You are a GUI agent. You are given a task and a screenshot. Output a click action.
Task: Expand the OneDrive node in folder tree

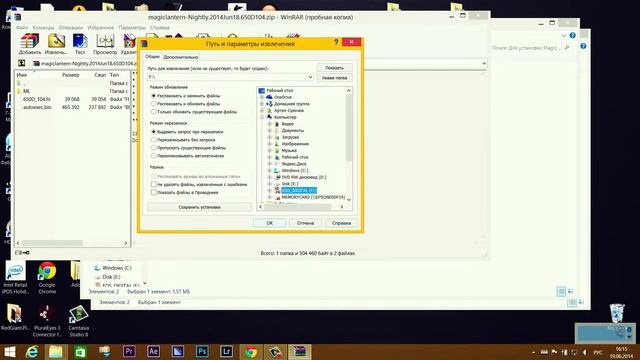[x=262, y=97]
